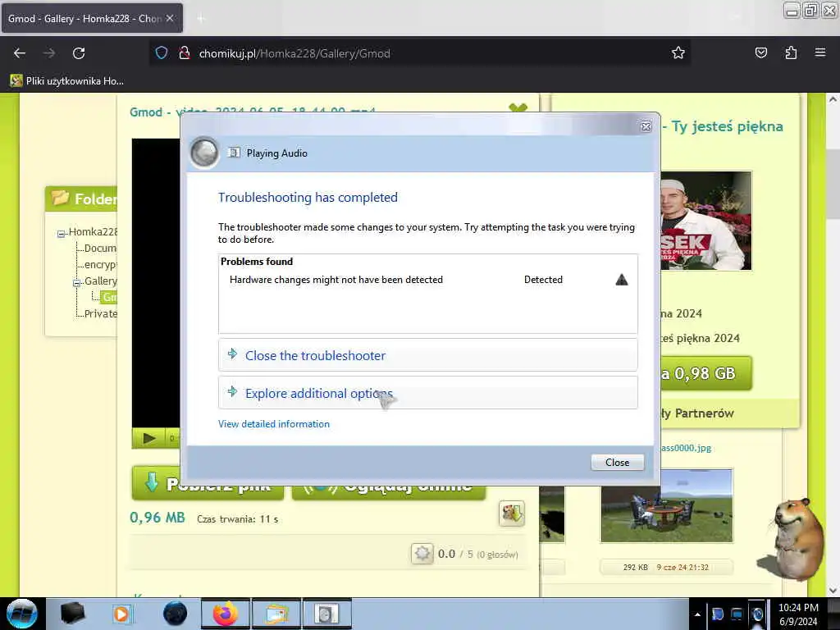
Task: Click the browser back arrow
Action: tap(20, 53)
